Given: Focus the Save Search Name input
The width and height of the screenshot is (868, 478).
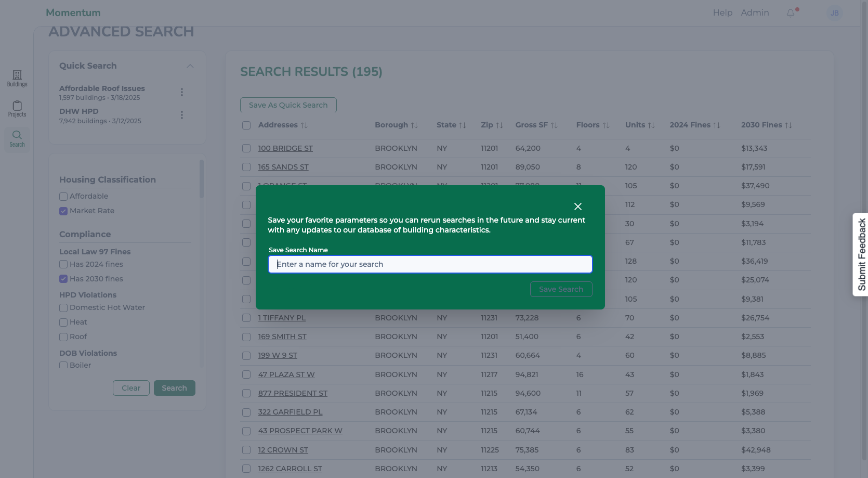Looking at the screenshot, I should tap(430, 264).
